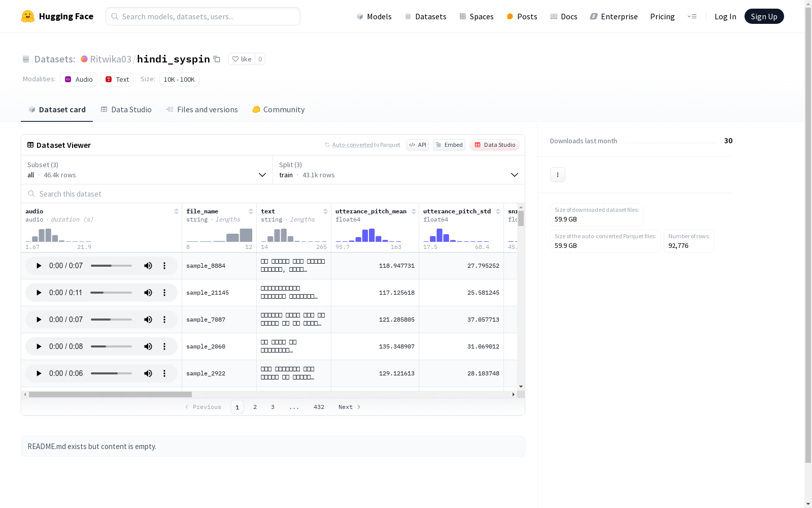
Task: Open audio options for sample_2922
Action: 164,373
